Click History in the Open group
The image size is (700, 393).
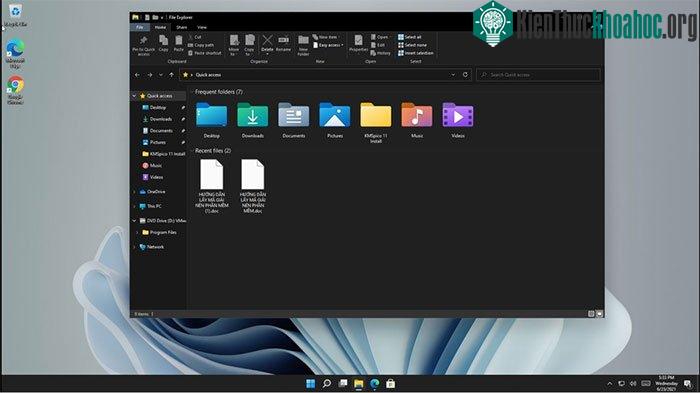[x=380, y=53]
